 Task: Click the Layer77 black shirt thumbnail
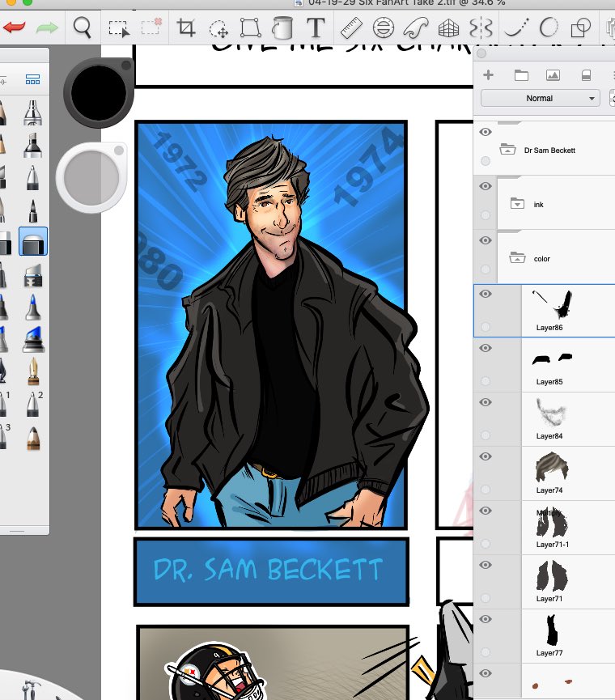pyautogui.click(x=552, y=630)
